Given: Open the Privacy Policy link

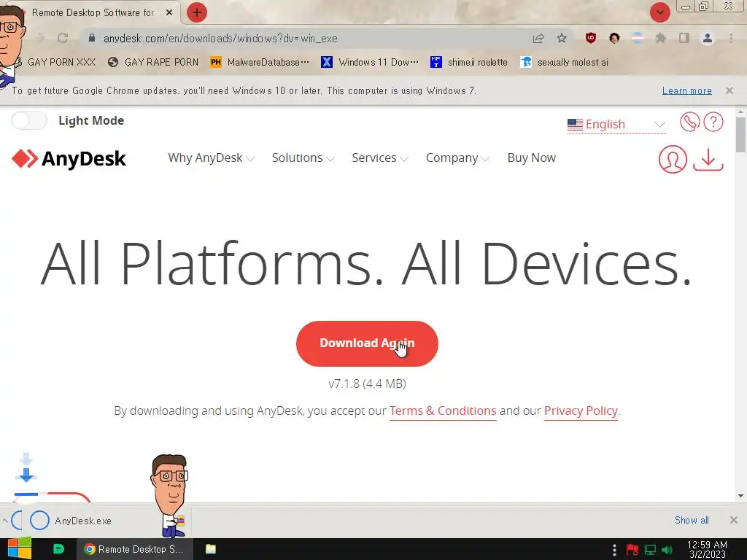Looking at the screenshot, I should (x=581, y=411).
